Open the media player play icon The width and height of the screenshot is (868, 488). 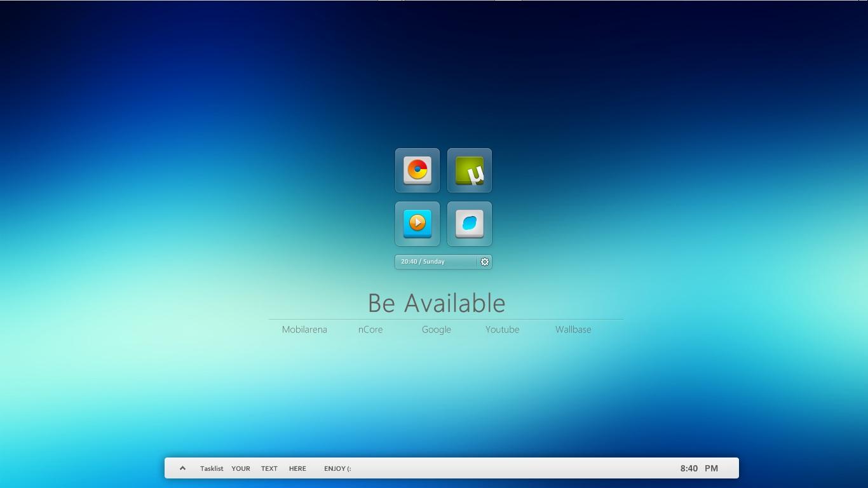click(x=417, y=224)
